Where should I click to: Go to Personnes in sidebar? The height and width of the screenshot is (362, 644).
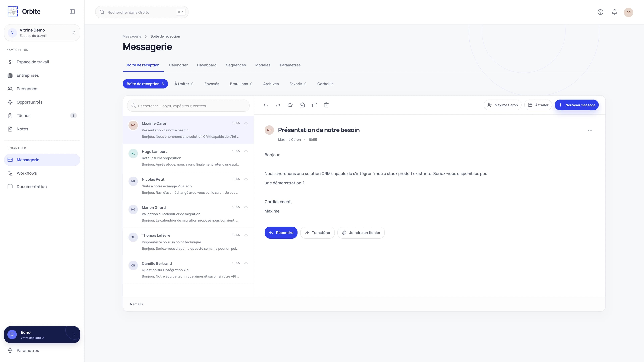tap(42, 89)
